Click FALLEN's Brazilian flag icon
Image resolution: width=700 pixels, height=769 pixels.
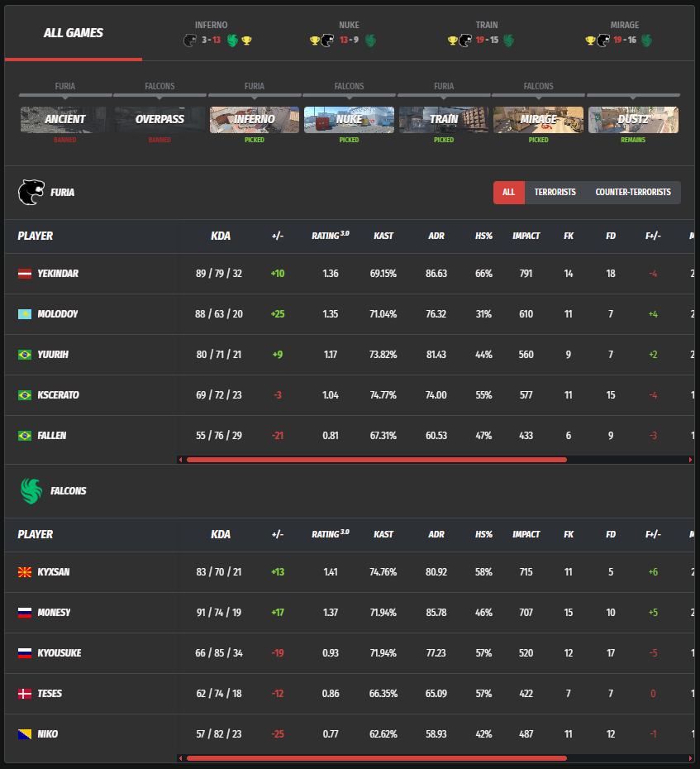click(25, 436)
